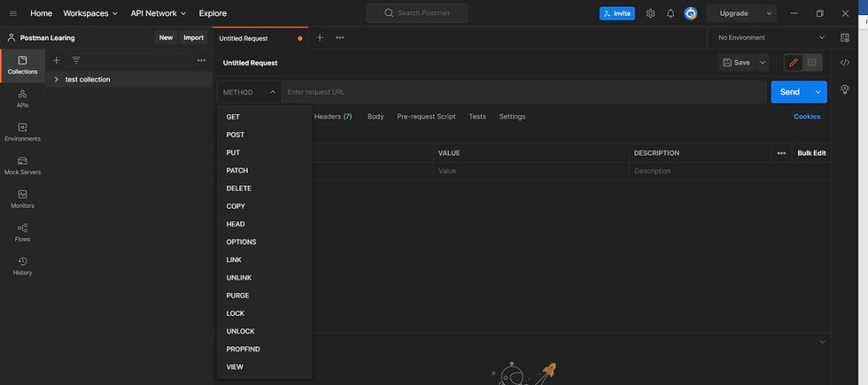Expand the test collection tree item
The image size is (868, 385).
[x=57, y=80]
